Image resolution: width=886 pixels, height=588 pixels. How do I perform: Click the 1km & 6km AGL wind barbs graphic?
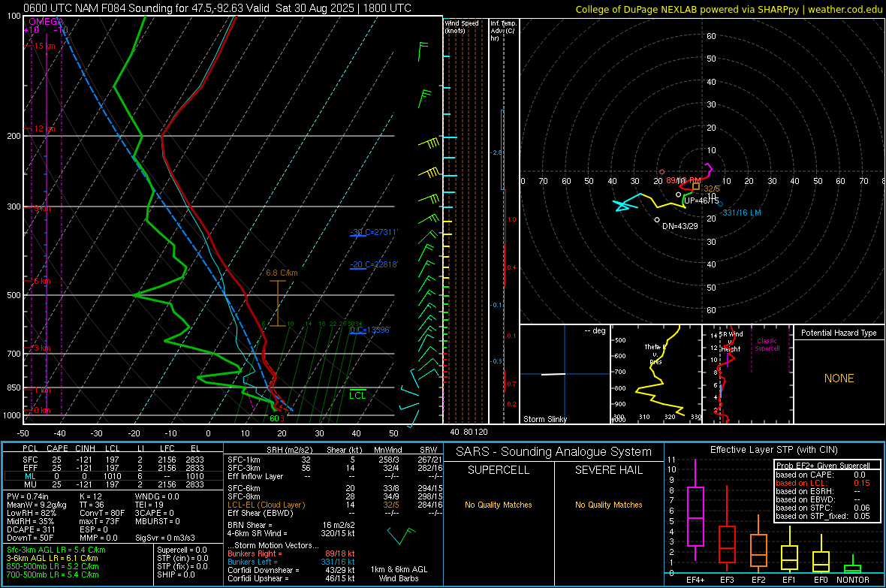pos(401,535)
